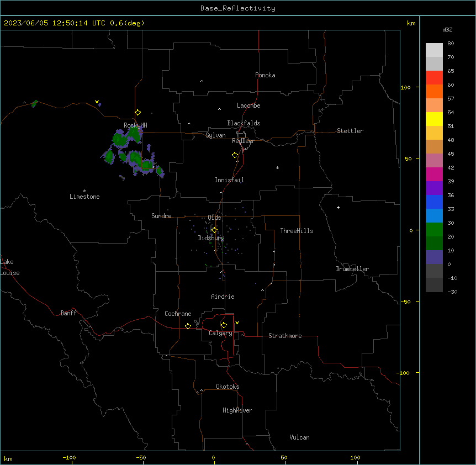
Task: Click the yellow diamond marker near RockyMH
Action: pyautogui.click(x=137, y=113)
